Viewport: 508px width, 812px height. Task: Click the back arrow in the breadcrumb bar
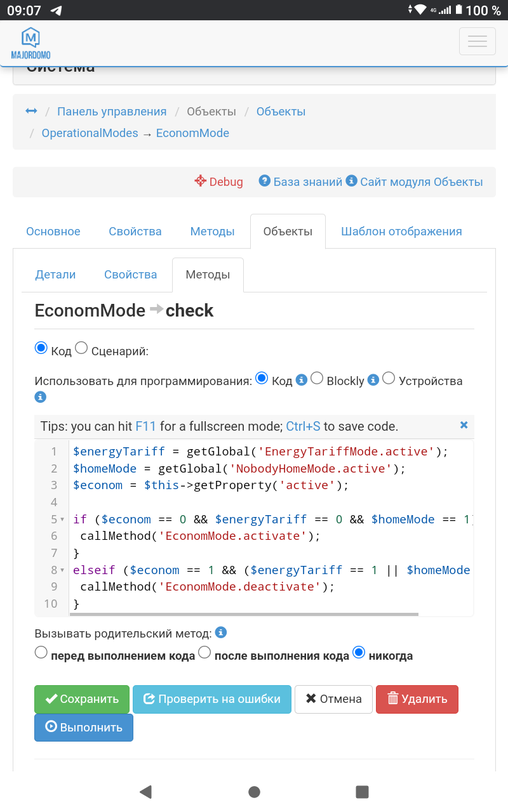(x=31, y=110)
